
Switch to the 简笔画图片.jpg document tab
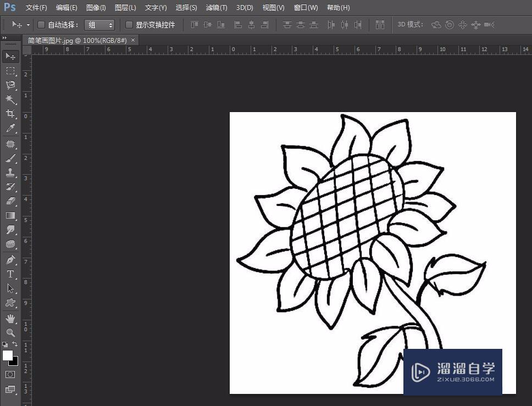coord(77,40)
